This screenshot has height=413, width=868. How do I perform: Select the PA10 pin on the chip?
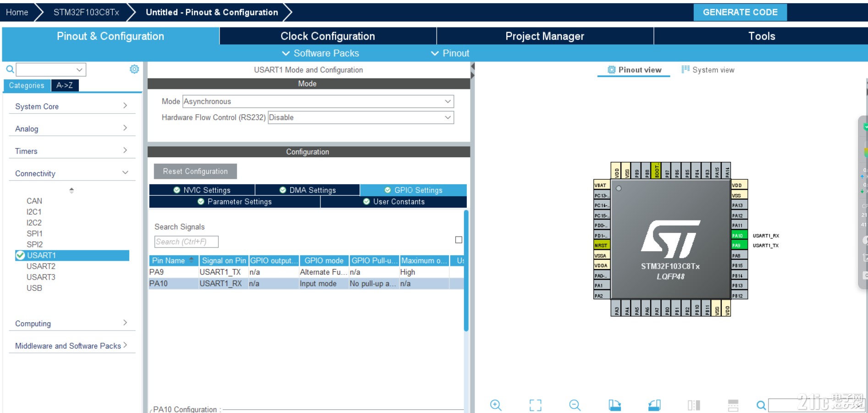739,235
